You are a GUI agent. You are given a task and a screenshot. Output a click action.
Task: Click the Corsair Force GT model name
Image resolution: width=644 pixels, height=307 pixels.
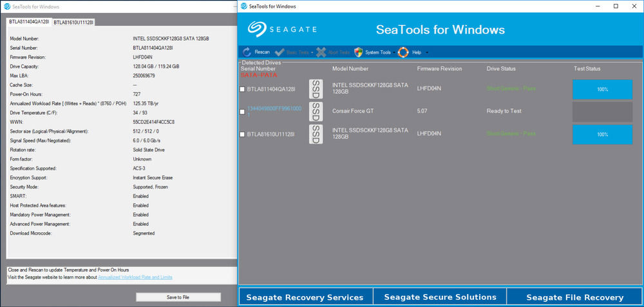point(353,111)
